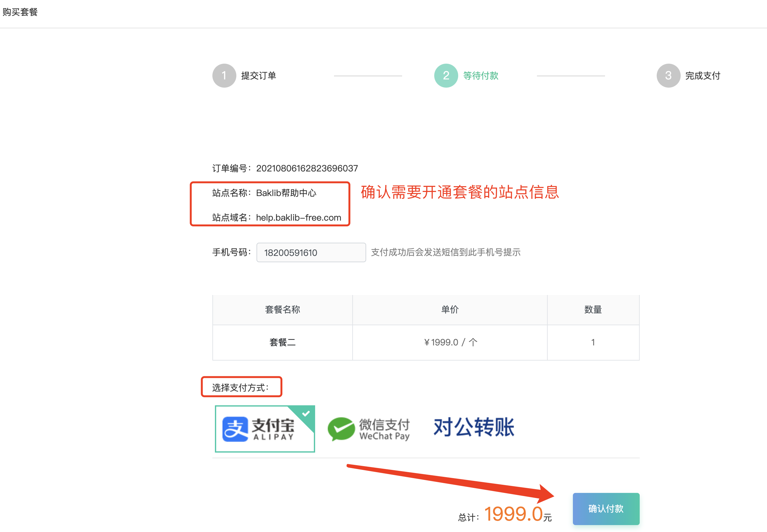Click the 单价 column header
Viewport: 767px width, 532px height.
(x=450, y=310)
